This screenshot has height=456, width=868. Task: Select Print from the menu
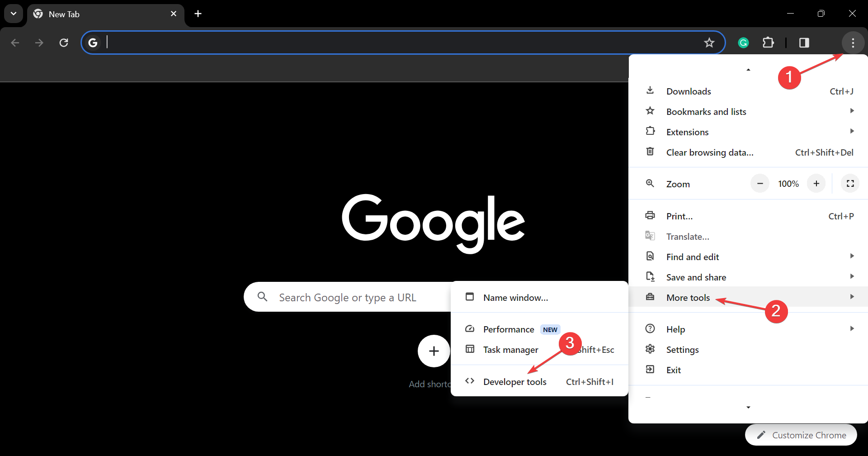748,216
